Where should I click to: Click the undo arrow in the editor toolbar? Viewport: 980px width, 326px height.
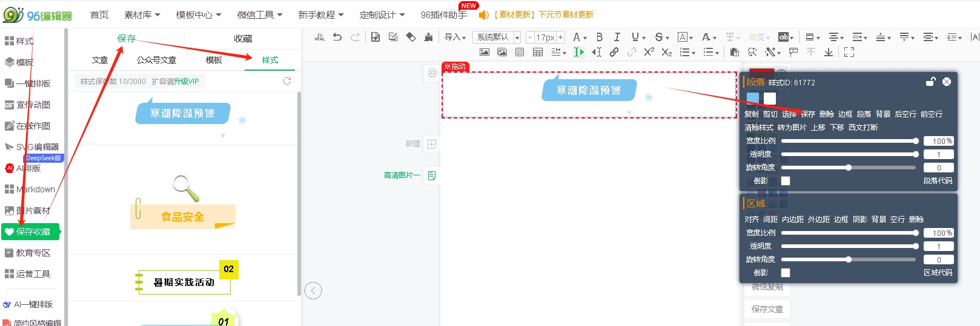[337, 37]
